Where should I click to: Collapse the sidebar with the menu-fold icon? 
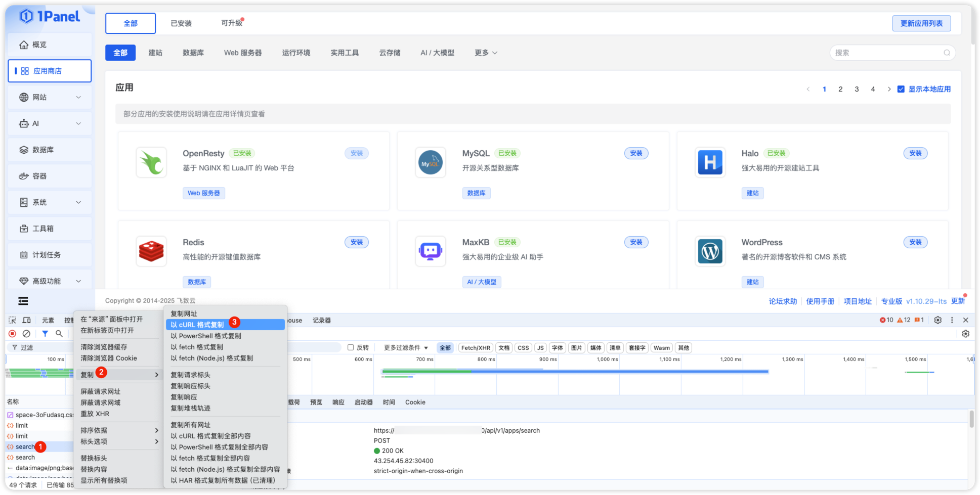pos(23,301)
